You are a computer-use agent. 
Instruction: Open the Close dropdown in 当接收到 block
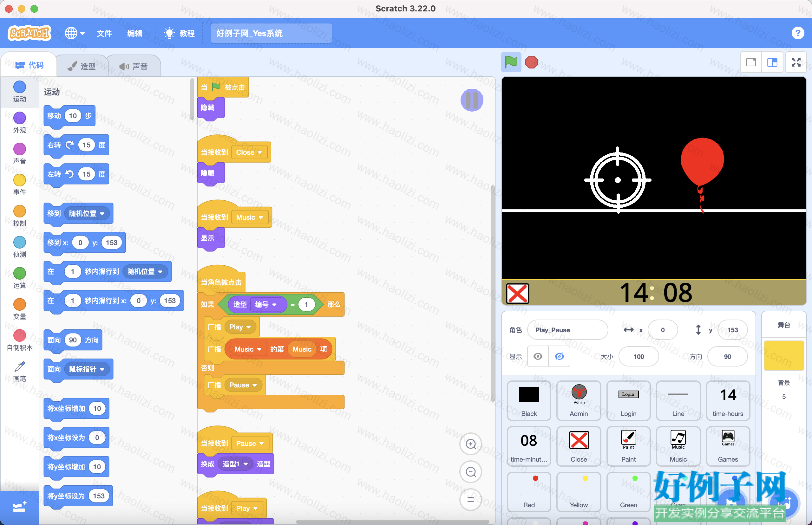tap(249, 152)
